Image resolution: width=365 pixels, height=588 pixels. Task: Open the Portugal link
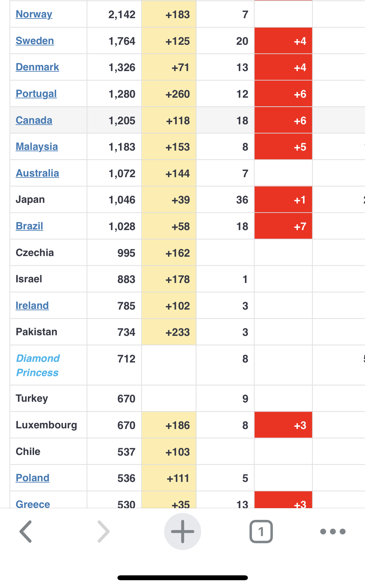[x=36, y=94]
